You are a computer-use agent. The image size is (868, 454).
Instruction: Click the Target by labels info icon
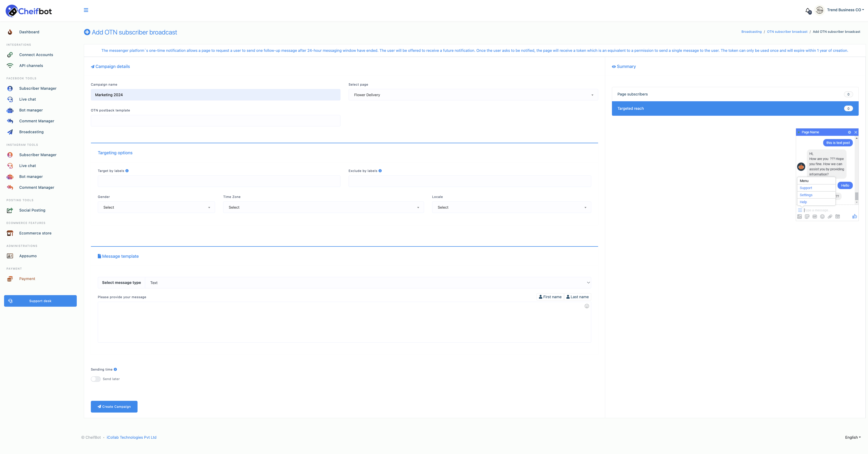click(x=127, y=171)
